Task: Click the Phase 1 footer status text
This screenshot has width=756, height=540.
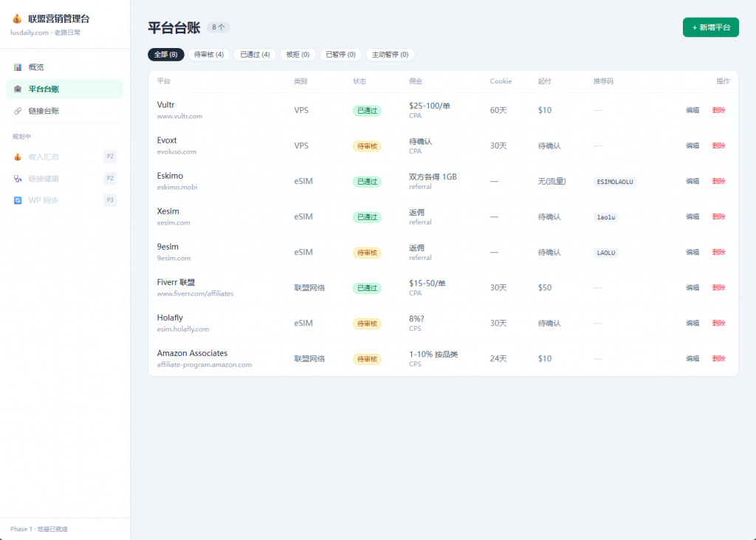Action: (39, 529)
